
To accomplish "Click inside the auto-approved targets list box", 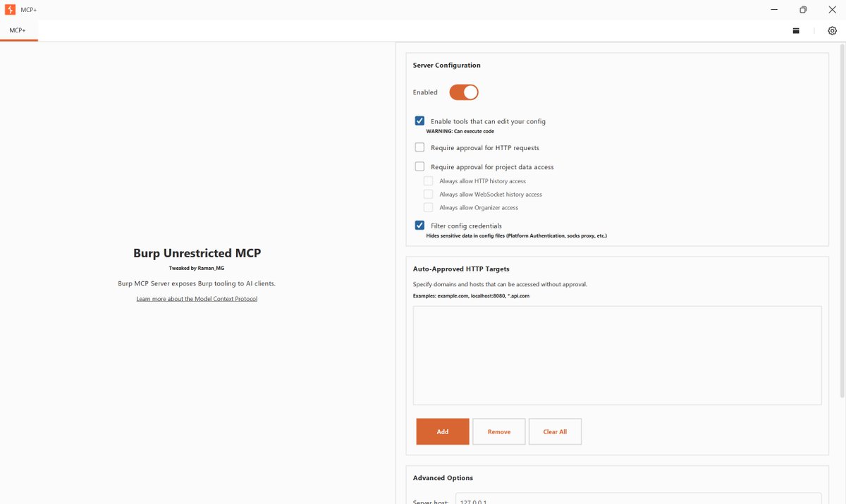I will [617, 355].
